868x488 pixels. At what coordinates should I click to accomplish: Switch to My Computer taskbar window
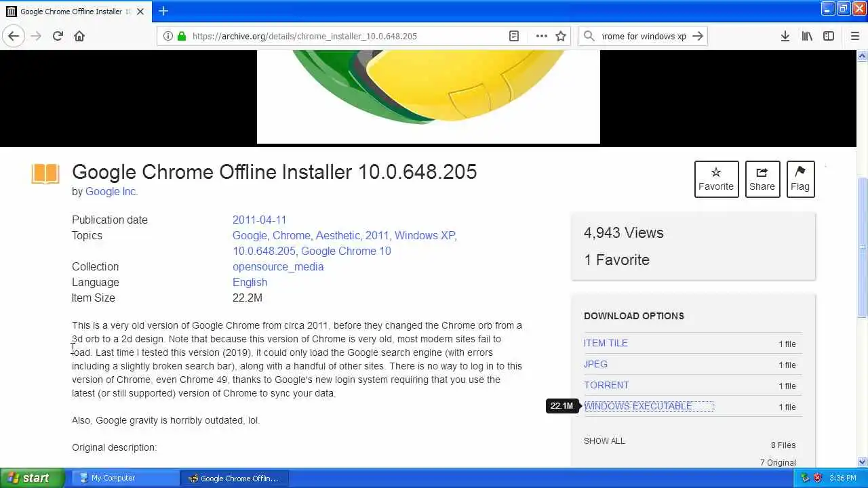125,478
